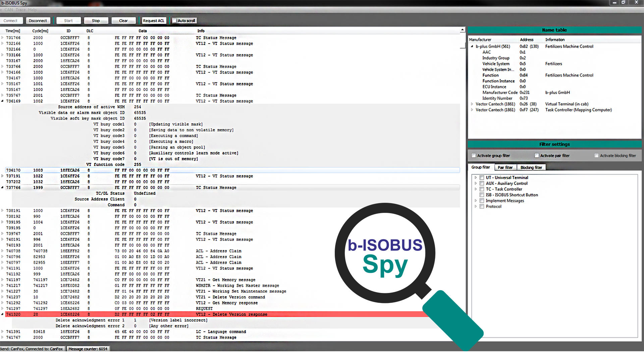Expand Vector Cantech entry at address 0x26

point(472,104)
